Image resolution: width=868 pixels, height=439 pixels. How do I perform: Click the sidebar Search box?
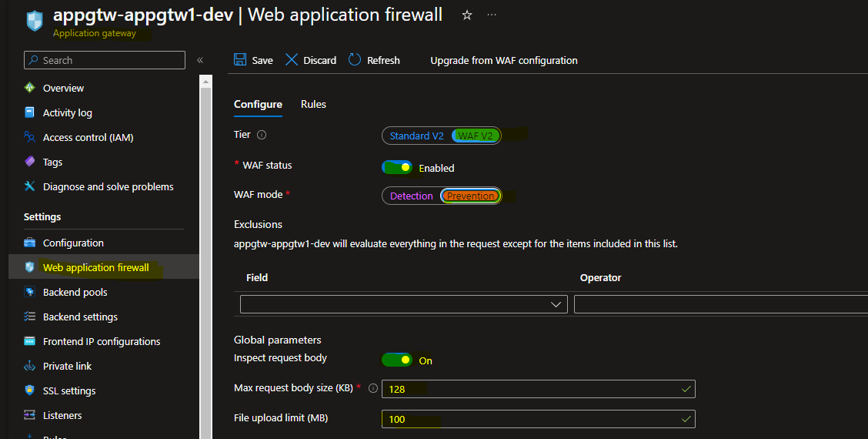105,60
